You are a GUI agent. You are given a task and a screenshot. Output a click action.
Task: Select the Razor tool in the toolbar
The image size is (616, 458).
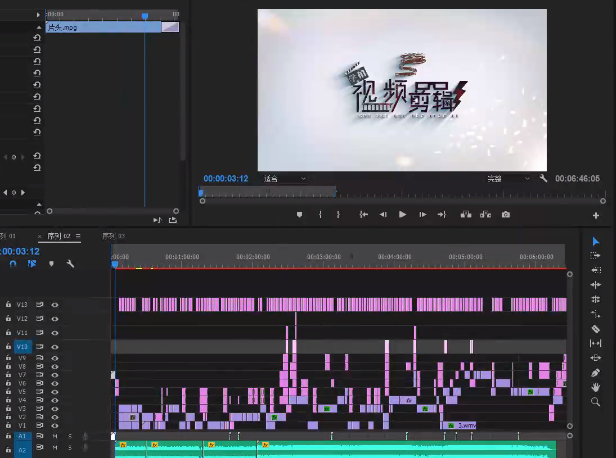pyautogui.click(x=596, y=328)
